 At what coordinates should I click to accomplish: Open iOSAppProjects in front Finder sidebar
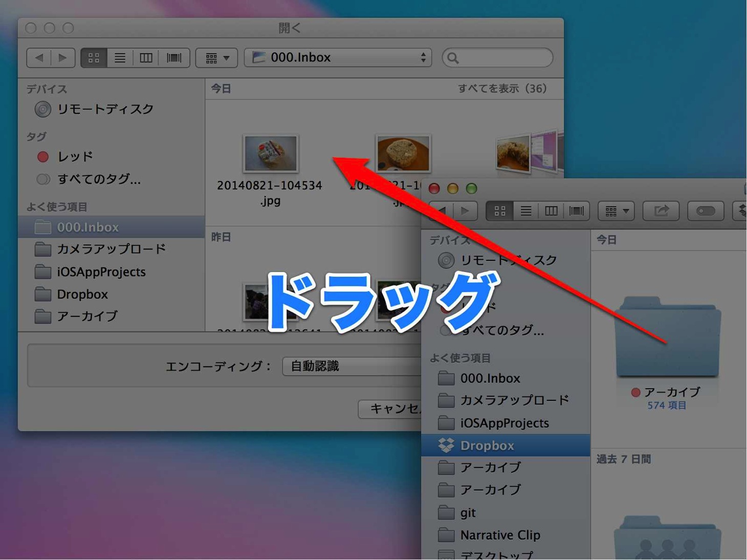click(x=506, y=423)
